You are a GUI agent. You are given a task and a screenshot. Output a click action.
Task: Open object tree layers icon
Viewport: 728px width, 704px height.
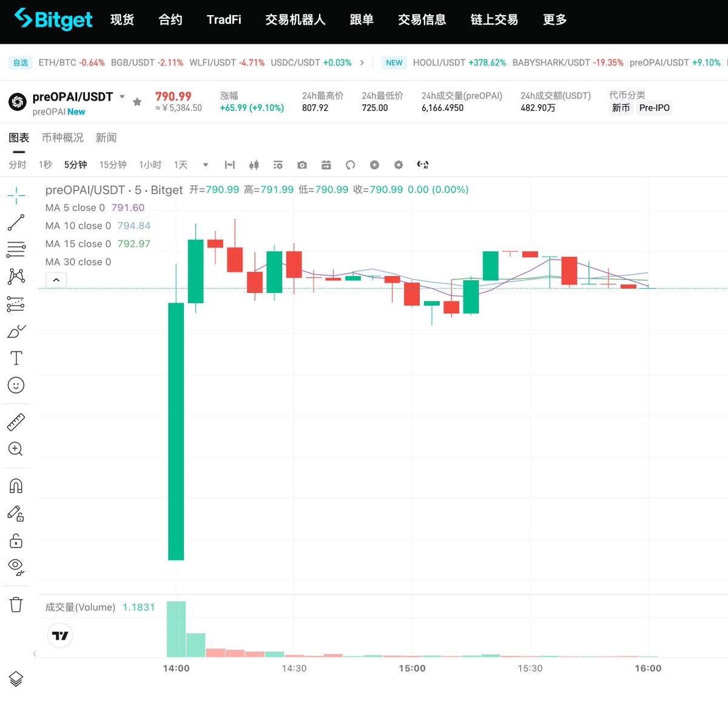click(x=16, y=679)
